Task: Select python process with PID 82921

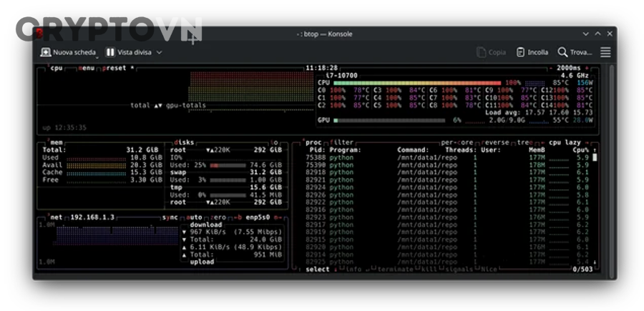Action: [x=447, y=179]
